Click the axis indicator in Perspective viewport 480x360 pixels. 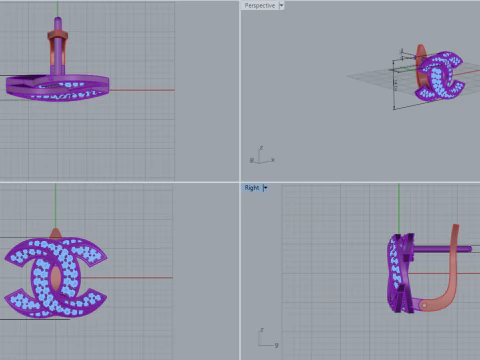[x=262, y=155]
